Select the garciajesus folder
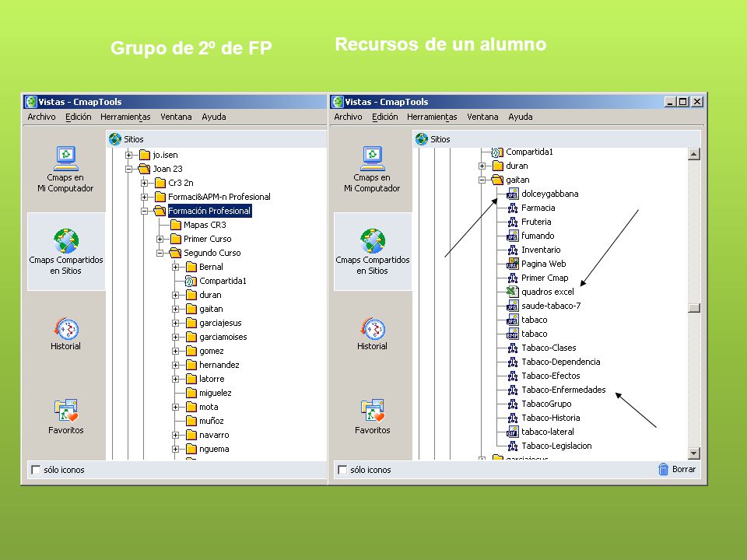This screenshot has height=560, width=747. point(214,323)
